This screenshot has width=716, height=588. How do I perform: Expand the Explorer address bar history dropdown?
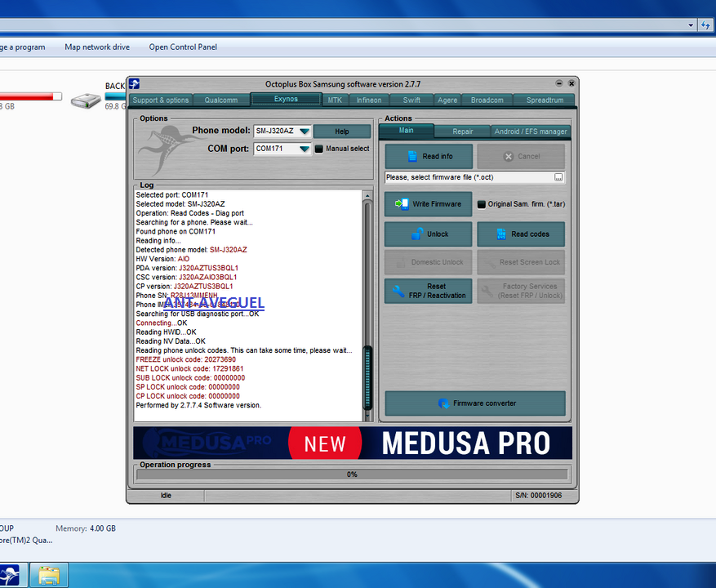point(691,25)
